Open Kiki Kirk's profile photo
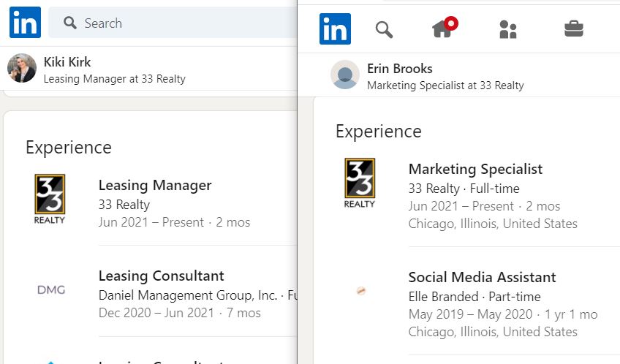This screenshot has width=620, height=364. click(22, 68)
